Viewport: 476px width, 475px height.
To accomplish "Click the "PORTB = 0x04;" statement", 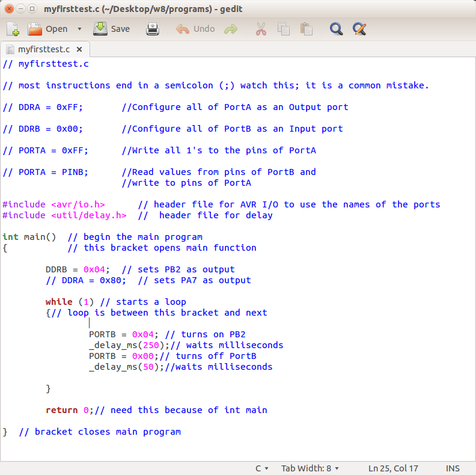I will (124, 334).
